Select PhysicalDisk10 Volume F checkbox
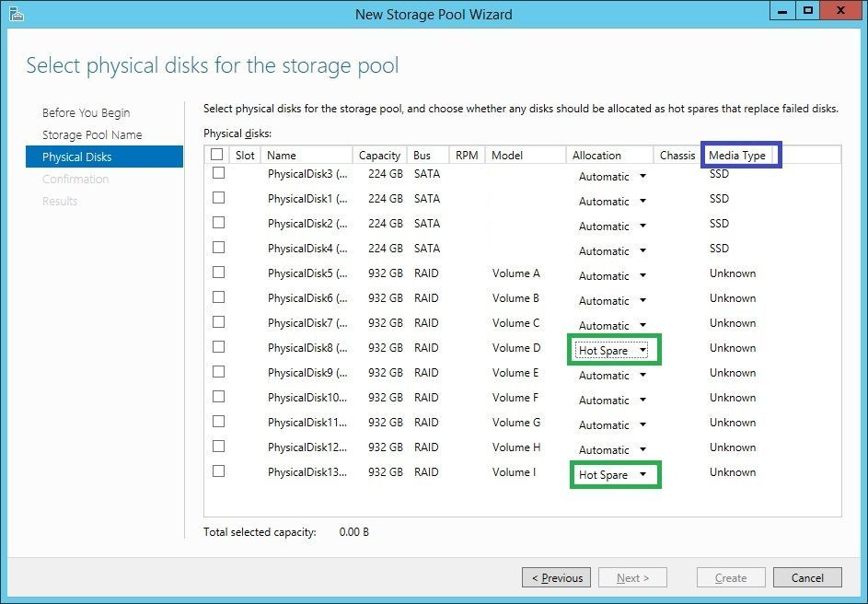868x604 pixels. (219, 397)
